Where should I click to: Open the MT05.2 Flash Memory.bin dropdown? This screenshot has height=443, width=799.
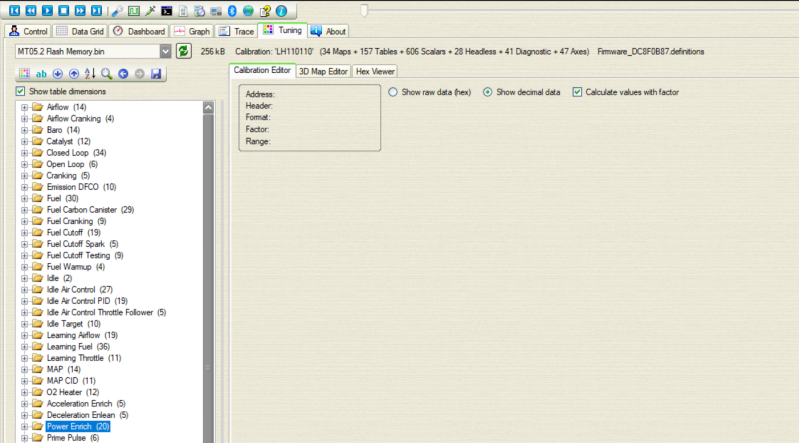(x=165, y=51)
